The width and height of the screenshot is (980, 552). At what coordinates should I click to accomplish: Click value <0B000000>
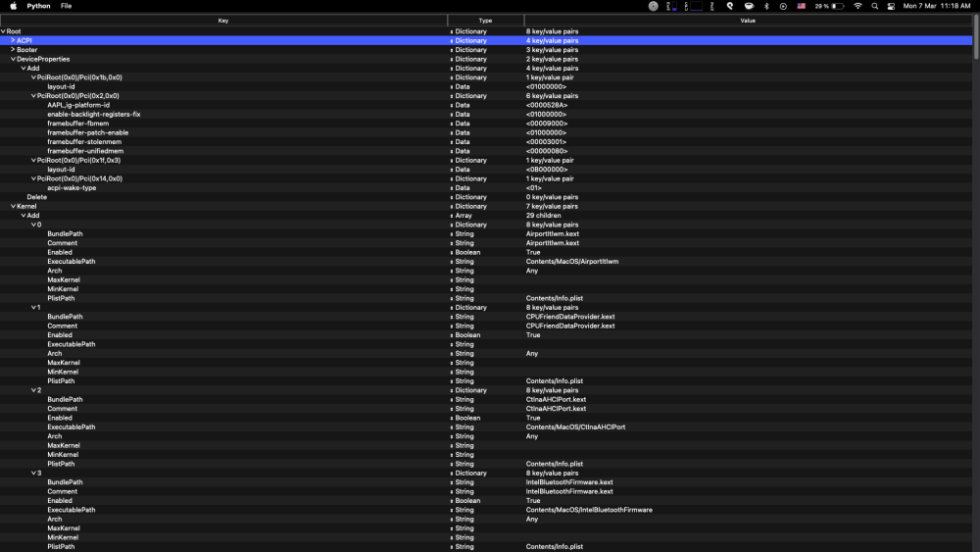click(x=547, y=170)
